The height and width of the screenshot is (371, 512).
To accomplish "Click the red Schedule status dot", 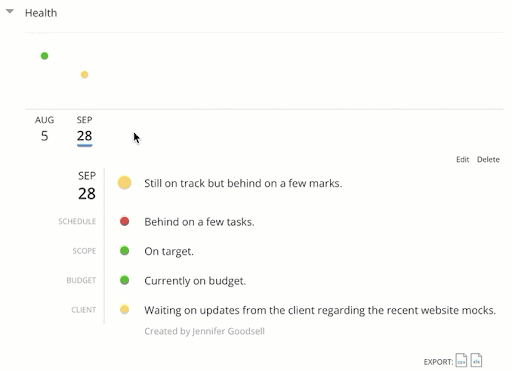I will pos(124,221).
